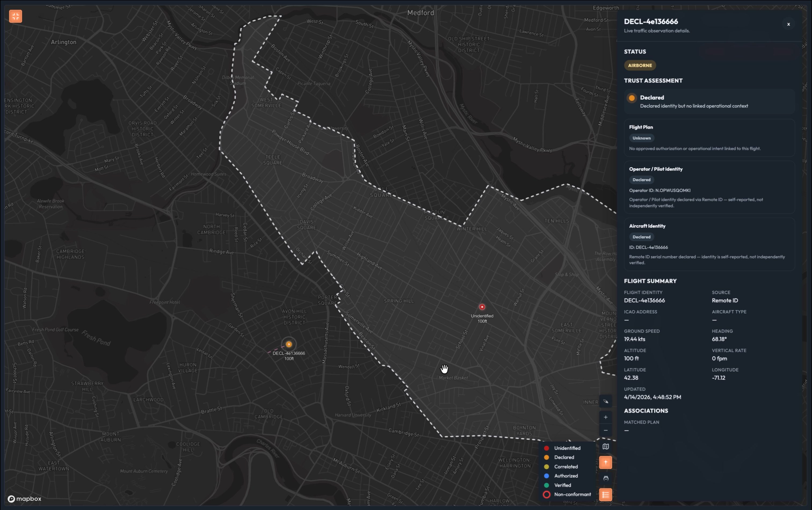This screenshot has width=812, height=510.
Task: Click the Davis Square map label
Action: pyautogui.click(x=306, y=225)
